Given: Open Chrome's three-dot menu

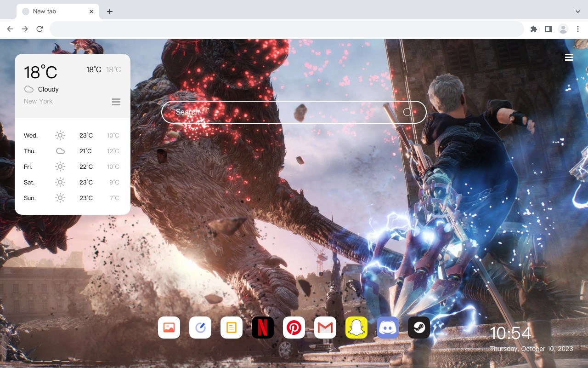Looking at the screenshot, I should click(578, 29).
